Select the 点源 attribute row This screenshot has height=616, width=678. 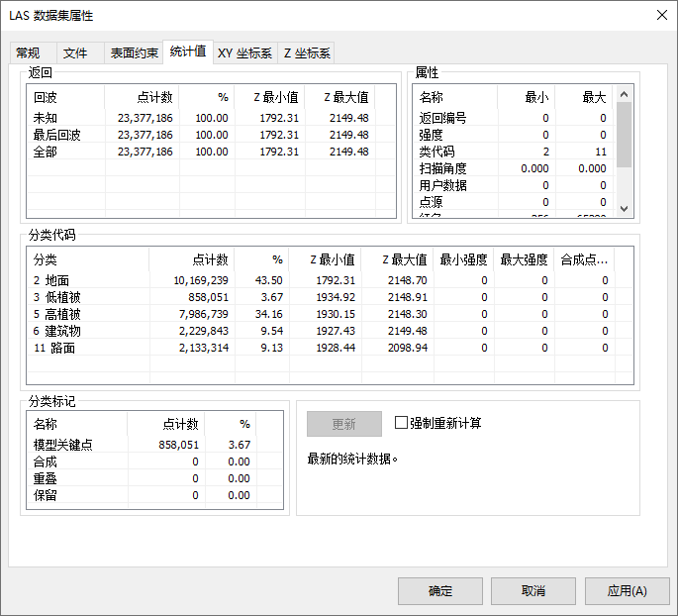515,202
